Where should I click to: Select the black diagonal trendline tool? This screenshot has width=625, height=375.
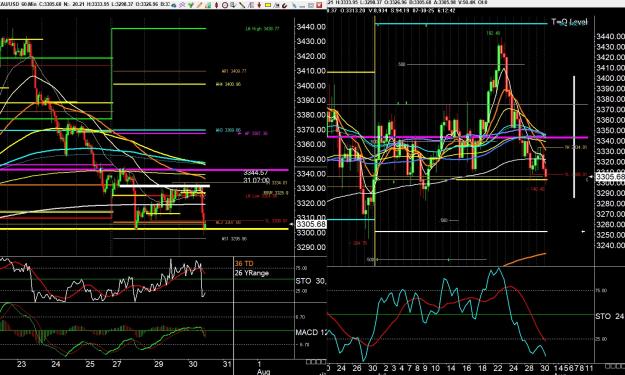click(242, 5)
